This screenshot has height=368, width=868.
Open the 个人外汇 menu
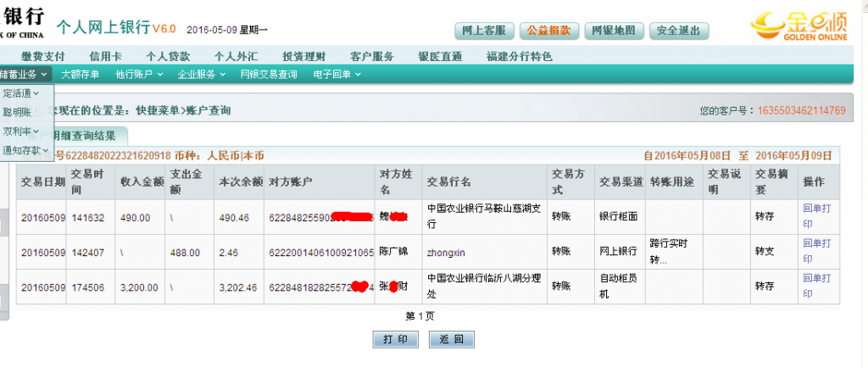coord(236,56)
